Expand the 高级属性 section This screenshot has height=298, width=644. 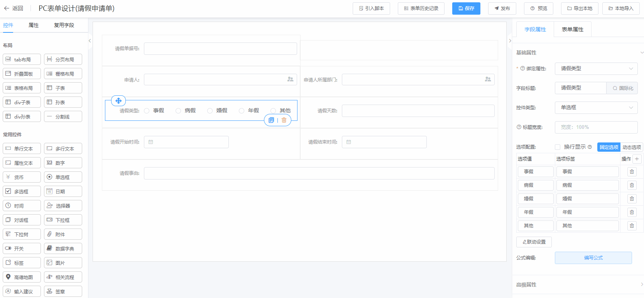(578, 284)
